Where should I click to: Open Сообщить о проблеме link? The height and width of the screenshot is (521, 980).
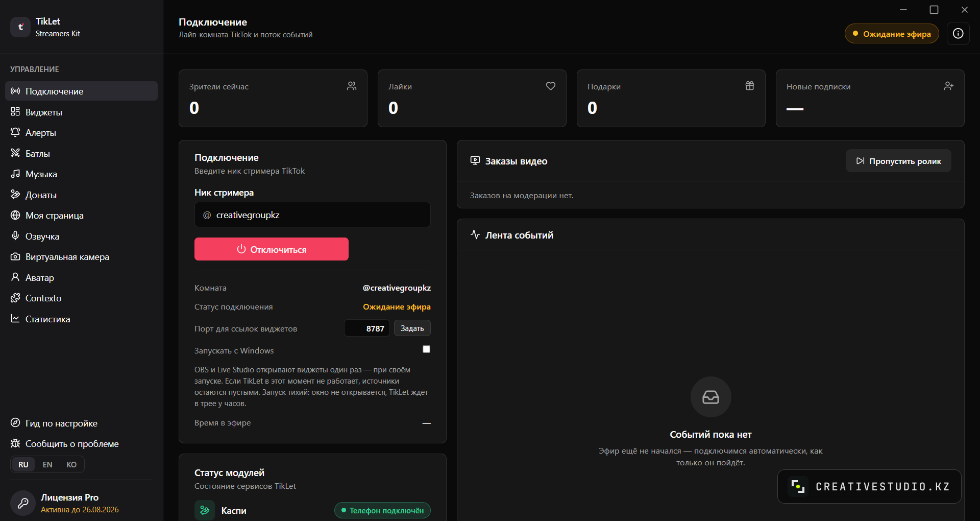point(82,443)
